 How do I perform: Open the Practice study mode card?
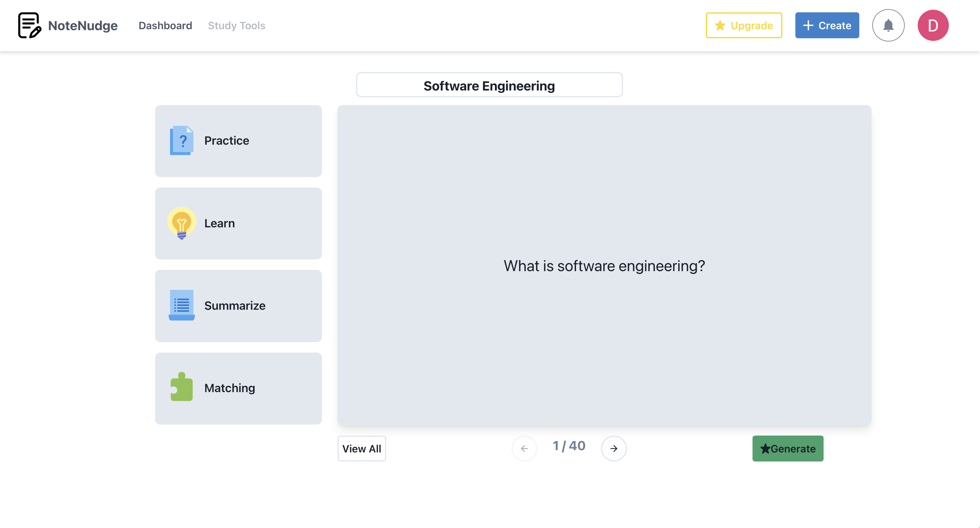coord(239,141)
